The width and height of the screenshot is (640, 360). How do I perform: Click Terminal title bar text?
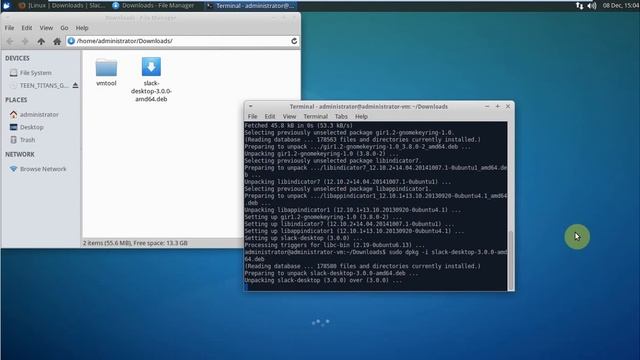tap(369, 106)
